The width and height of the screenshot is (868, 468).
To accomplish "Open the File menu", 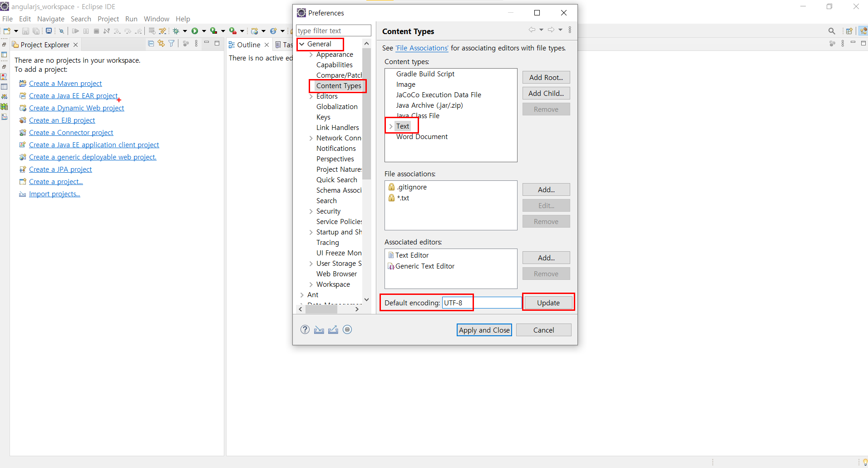I will 8,19.
